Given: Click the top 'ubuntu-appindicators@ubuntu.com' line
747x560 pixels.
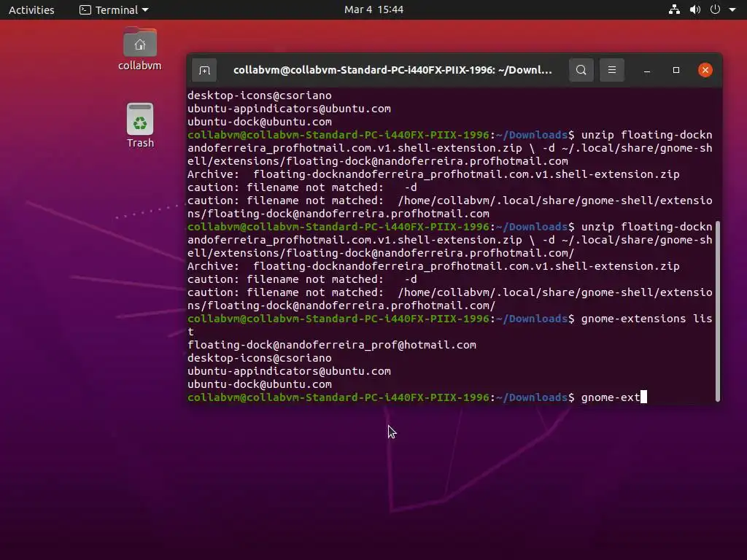Looking at the screenshot, I should click(x=289, y=109).
